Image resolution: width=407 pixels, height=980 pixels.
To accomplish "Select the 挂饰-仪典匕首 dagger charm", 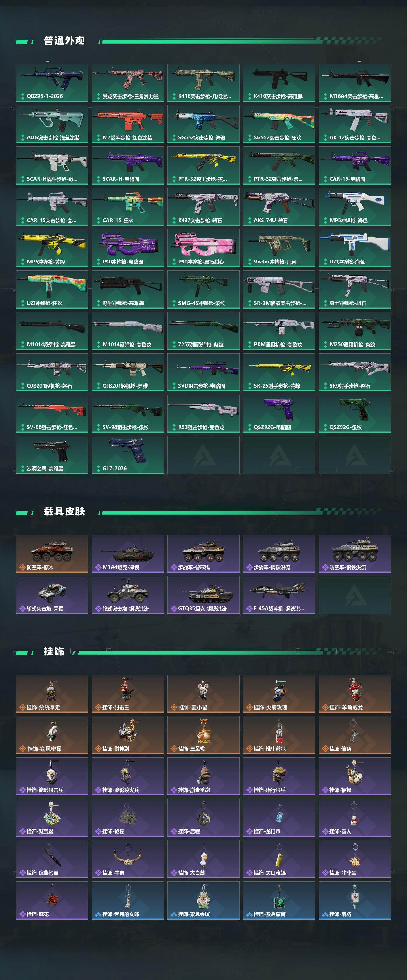I will [52, 859].
